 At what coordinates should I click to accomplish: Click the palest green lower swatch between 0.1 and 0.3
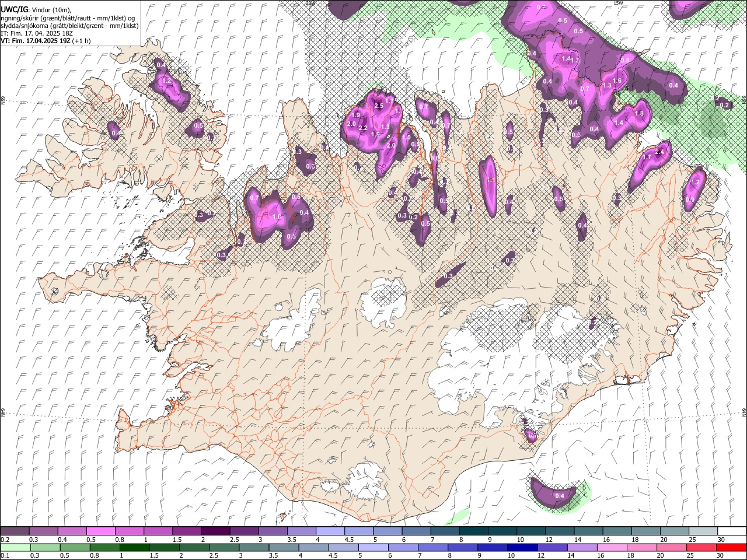pyautogui.click(x=15, y=547)
